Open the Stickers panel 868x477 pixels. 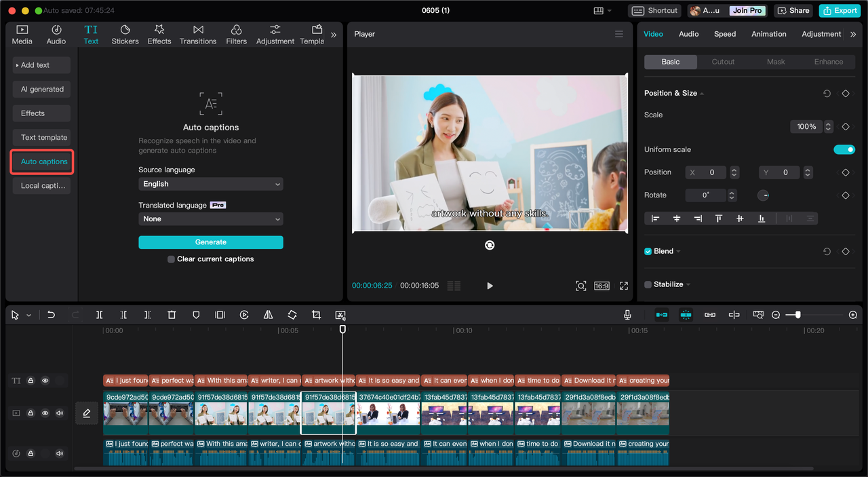(x=125, y=35)
